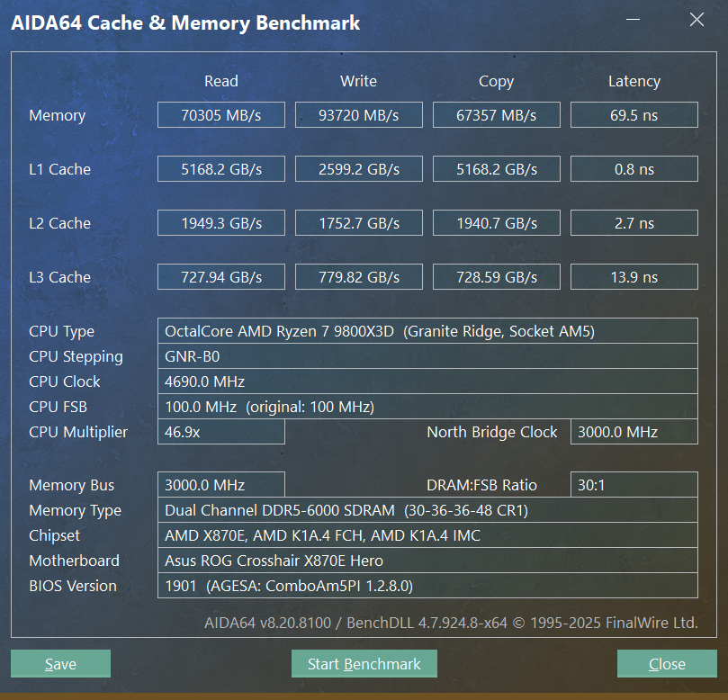Click North Bridge Clock value 3000.0 MHz

coord(634,432)
